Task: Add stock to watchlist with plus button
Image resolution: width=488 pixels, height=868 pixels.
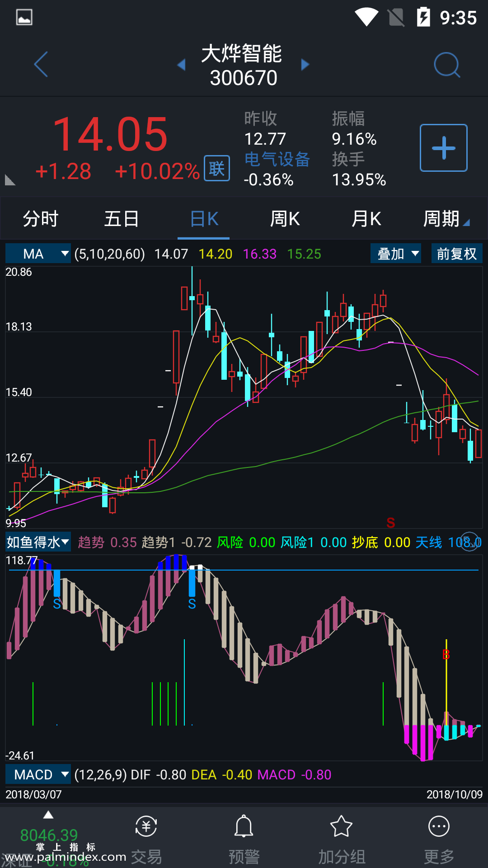Action: pyautogui.click(x=444, y=148)
